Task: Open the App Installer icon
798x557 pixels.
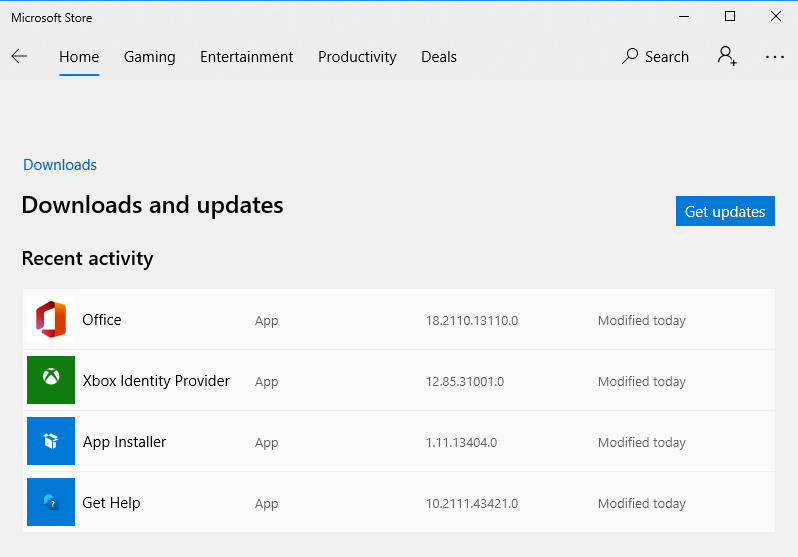Action: coord(51,441)
